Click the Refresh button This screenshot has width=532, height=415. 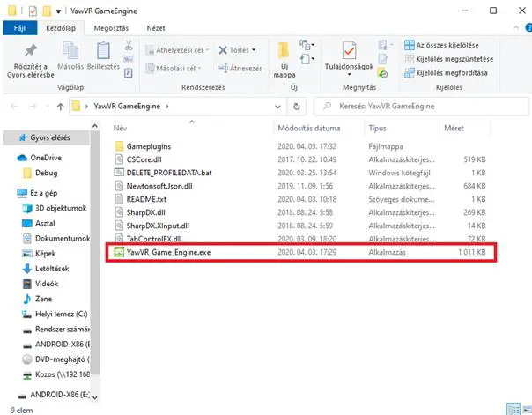pos(297,107)
